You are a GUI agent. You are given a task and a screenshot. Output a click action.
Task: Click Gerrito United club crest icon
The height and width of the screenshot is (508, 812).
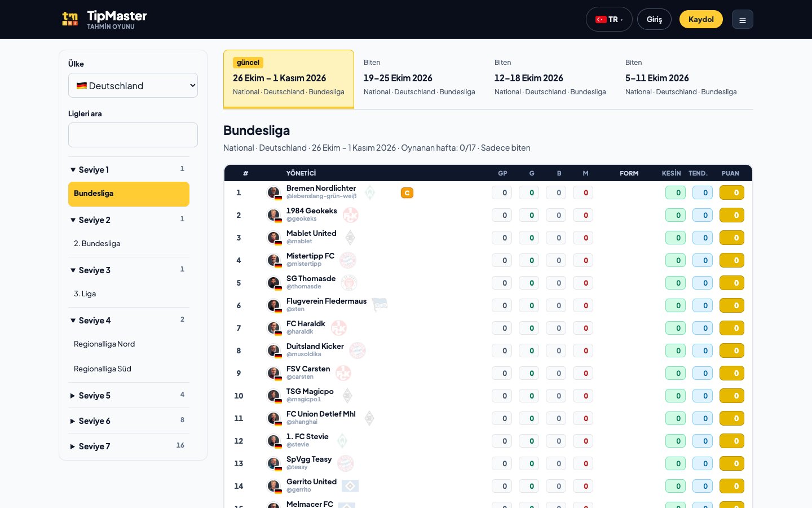pos(350,486)
